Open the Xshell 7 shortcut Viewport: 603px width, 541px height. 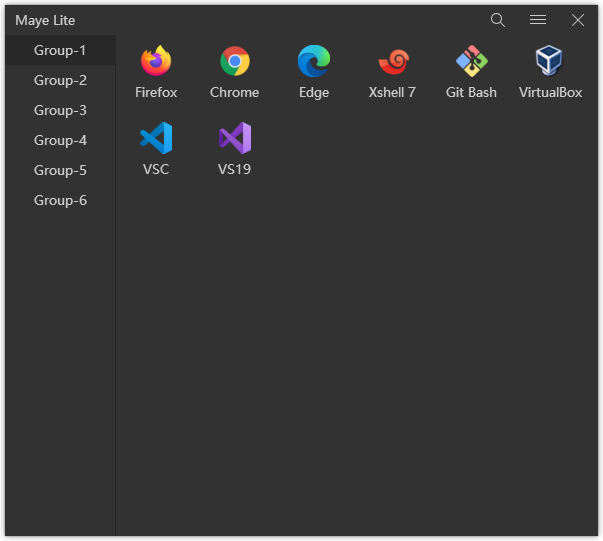click(x=392, y=62)
